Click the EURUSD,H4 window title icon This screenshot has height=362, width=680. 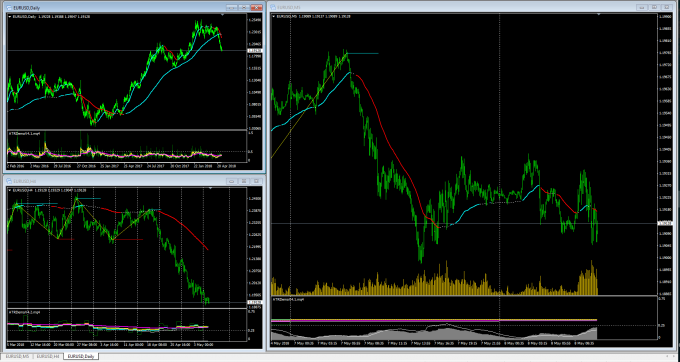tap(10, 181)
